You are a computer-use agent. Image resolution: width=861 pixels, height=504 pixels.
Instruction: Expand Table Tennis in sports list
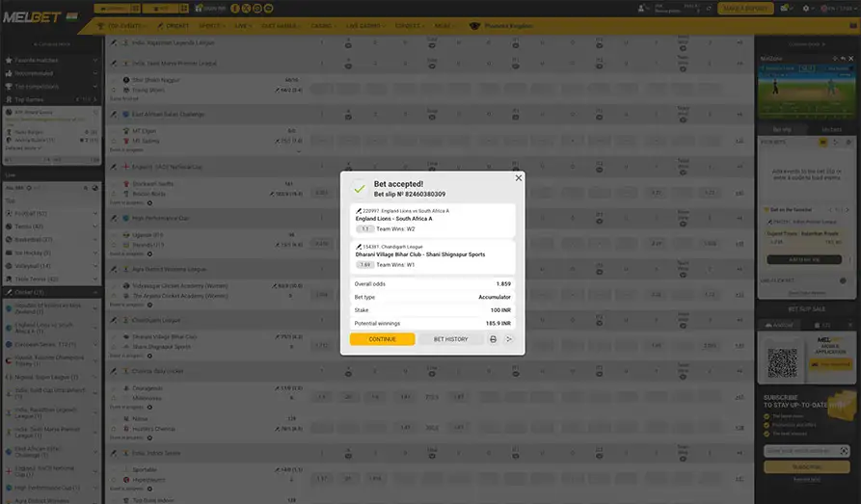tap(51, 279)
